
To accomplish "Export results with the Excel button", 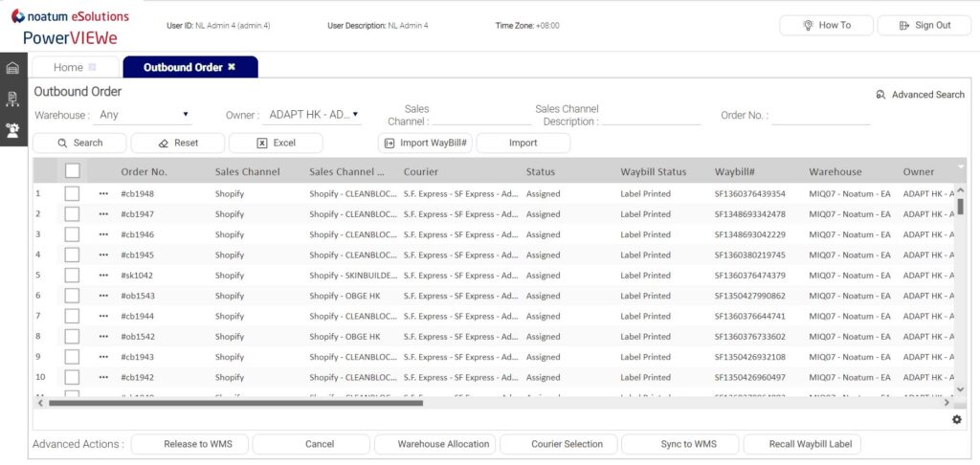I will [x=276, y=143].
